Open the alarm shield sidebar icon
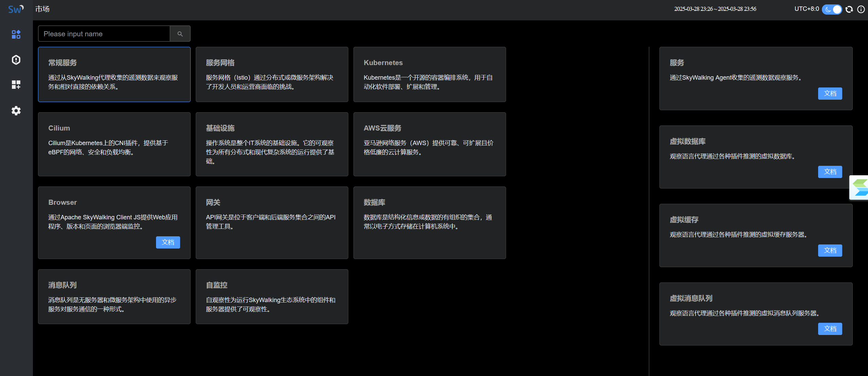Viewport: 868px width, 376px height. [16, 60]
